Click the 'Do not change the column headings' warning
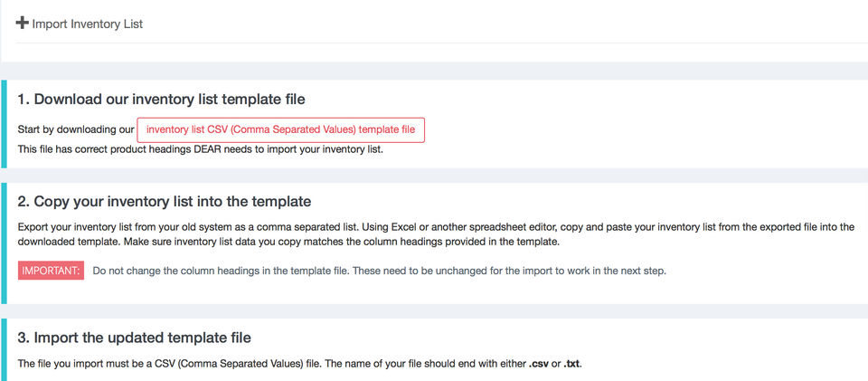The width and height of the screenshot is (868, 381). pos(251,271)
